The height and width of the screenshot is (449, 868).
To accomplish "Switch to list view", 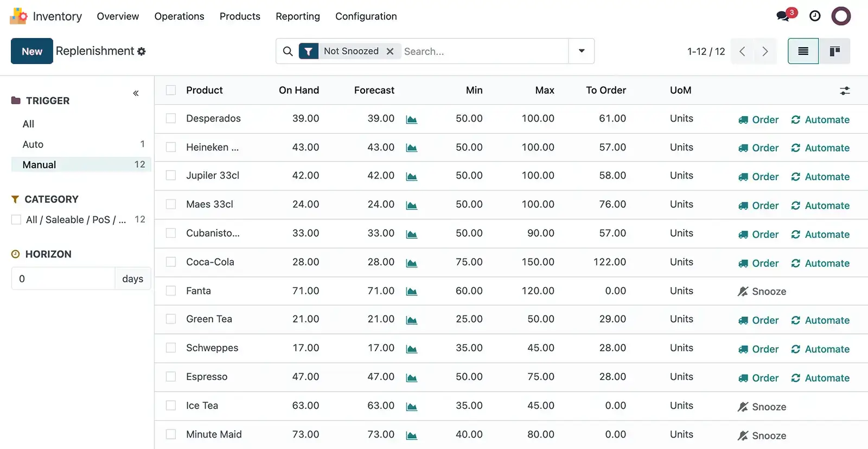I will click(x=803, y=51).
